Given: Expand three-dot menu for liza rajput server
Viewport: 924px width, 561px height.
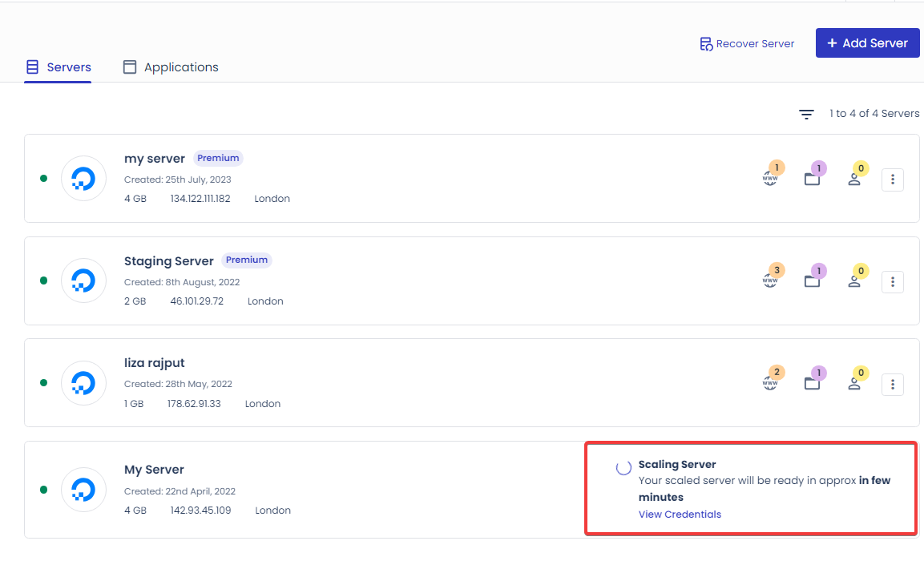Looking at the screenshot, I should coord(893,385).
